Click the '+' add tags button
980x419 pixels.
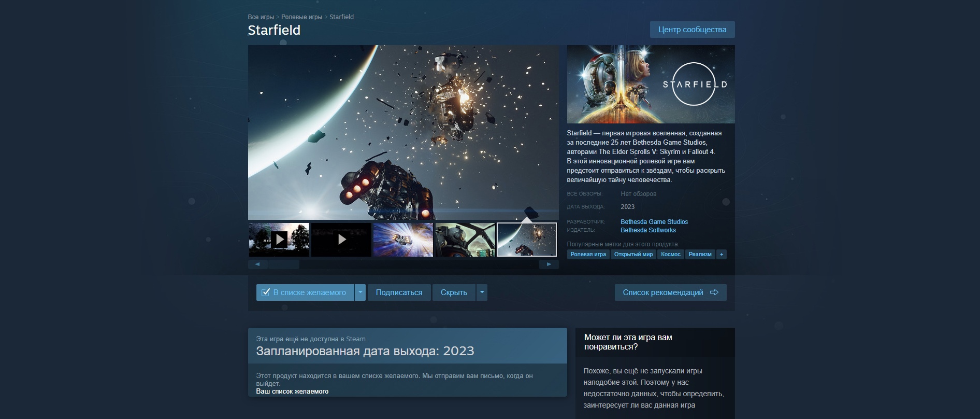tap(722, 255)
